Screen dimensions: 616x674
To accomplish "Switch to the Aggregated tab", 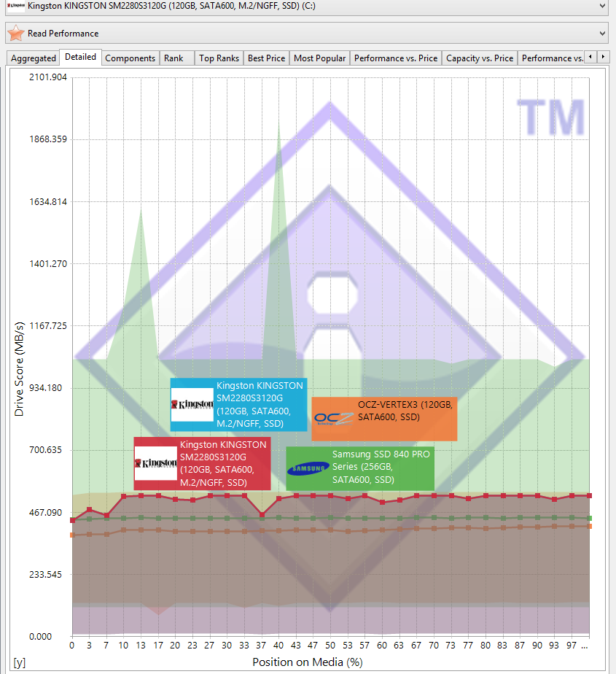I will tap(34, 58).
